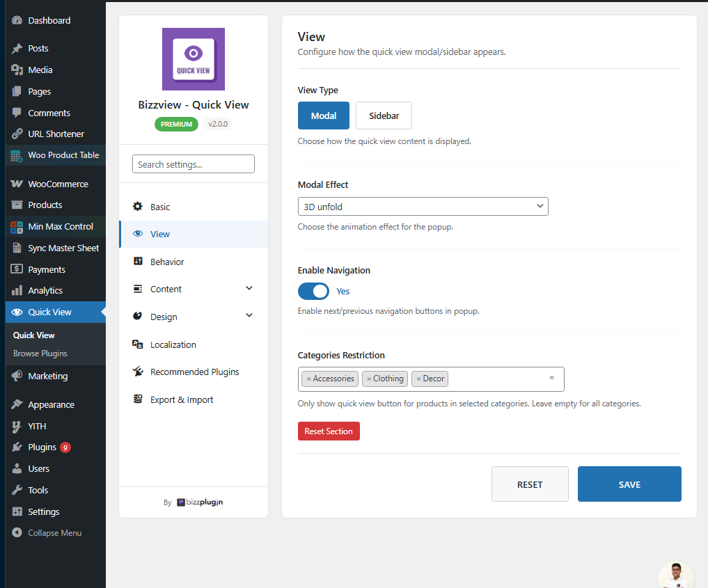
Task: Click the Localization translate icon
Action: (x=138, y=344)
